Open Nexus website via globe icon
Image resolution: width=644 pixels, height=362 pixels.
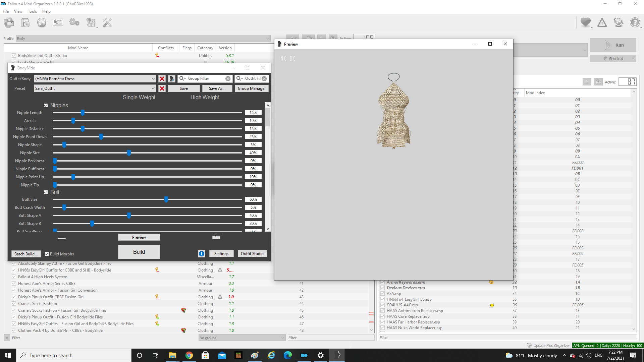point(42,23)
